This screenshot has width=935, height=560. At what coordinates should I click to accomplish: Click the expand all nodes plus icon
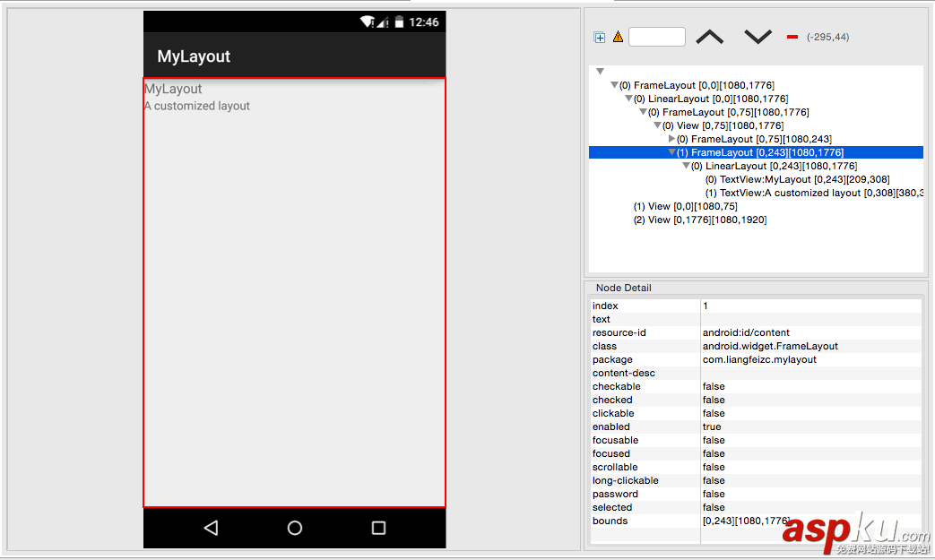pyautogui.click(x=600, y=38)
